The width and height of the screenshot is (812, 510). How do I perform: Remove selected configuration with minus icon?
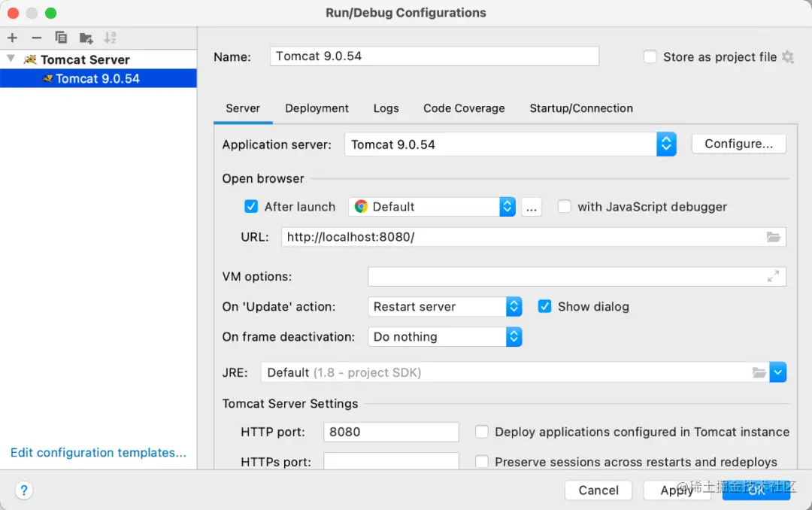click(36, 38)
